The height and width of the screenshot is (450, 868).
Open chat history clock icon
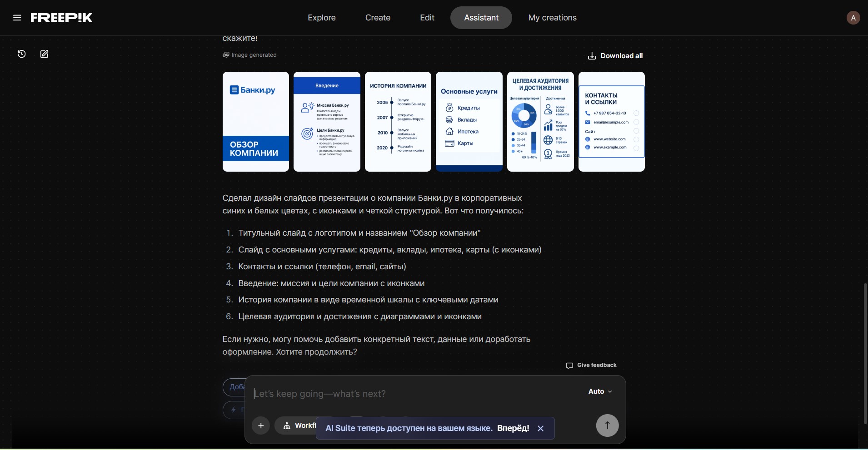pos(21,54)
